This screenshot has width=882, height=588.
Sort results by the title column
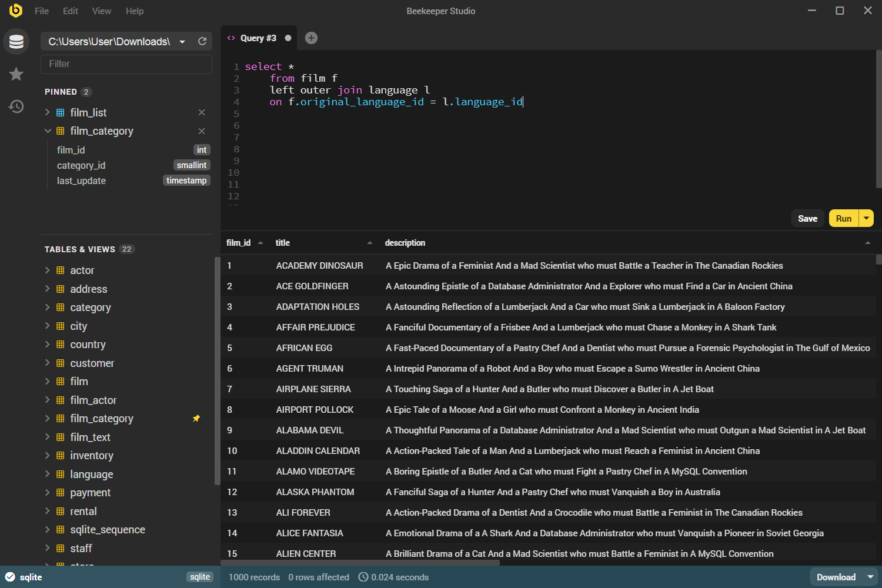pyautogui.click(x=283, y=243)
